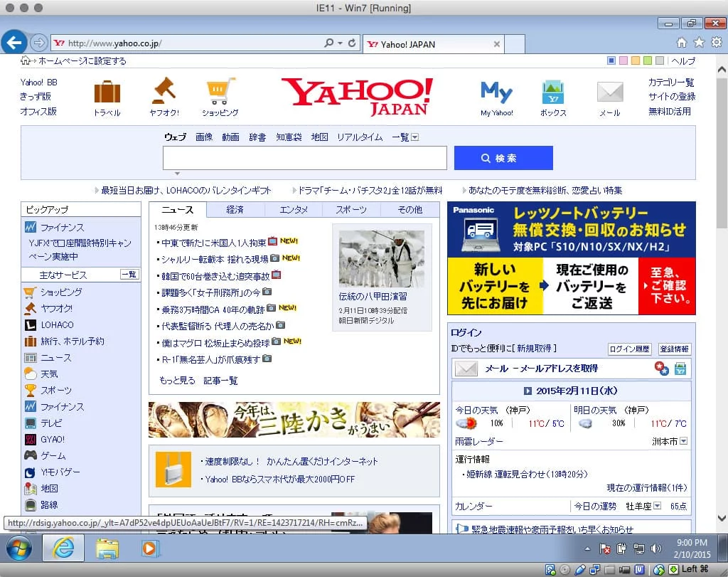Image resolution: width=728 pixels, height=577 pixels.
Task: Click the calendar icon in login mail row
Action: tap(680, 369)
